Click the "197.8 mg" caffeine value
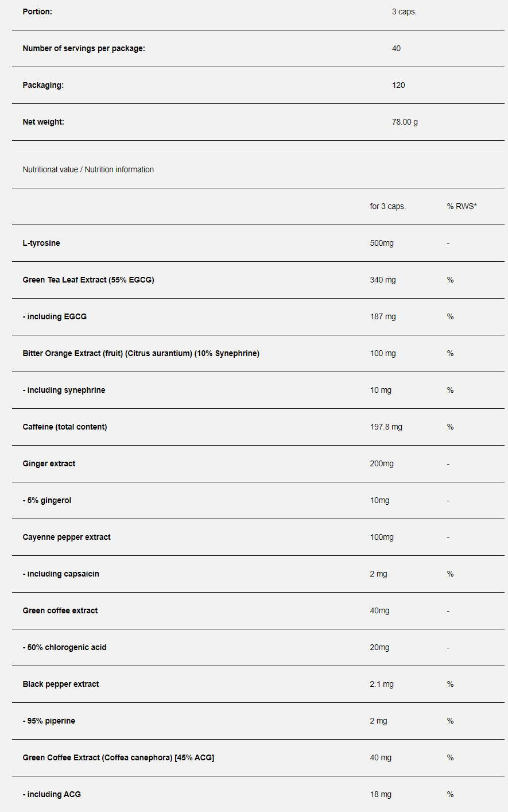Screen dimensions: 508x812 [386, 427]
